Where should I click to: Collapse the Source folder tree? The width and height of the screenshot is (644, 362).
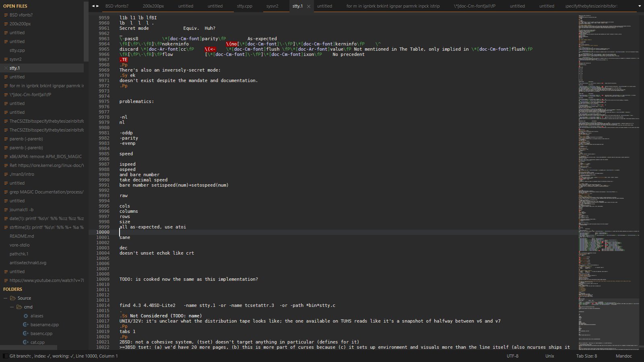tap(6, 298)
